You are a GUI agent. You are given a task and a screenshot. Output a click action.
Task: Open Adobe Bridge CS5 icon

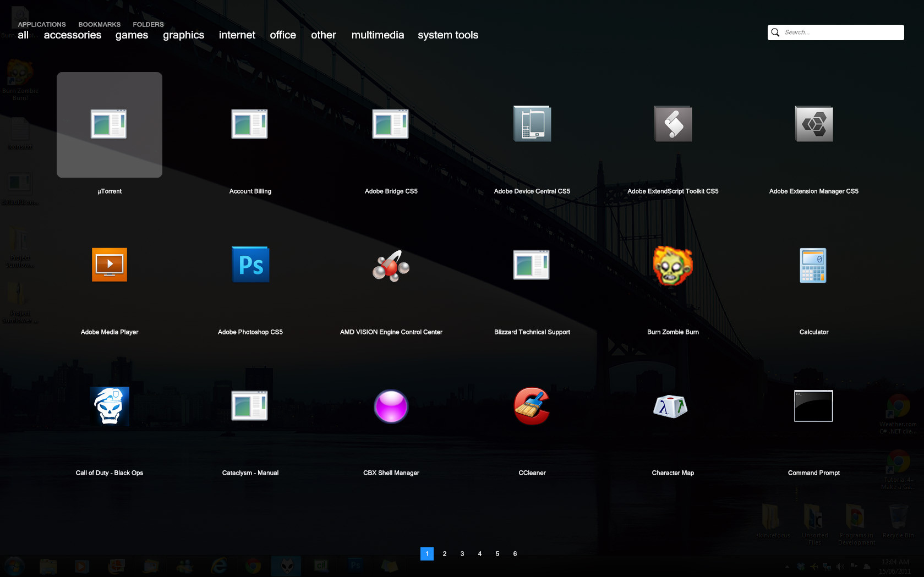[x=391, y=124]
